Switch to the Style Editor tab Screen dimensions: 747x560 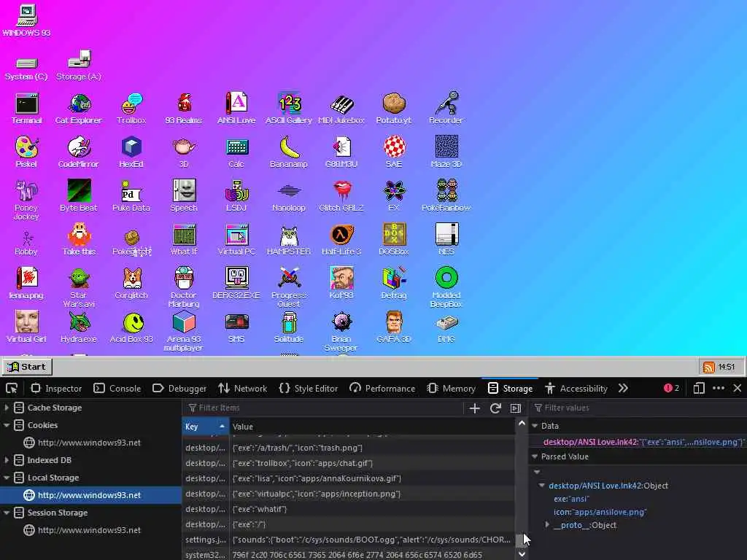click(309, 389)
